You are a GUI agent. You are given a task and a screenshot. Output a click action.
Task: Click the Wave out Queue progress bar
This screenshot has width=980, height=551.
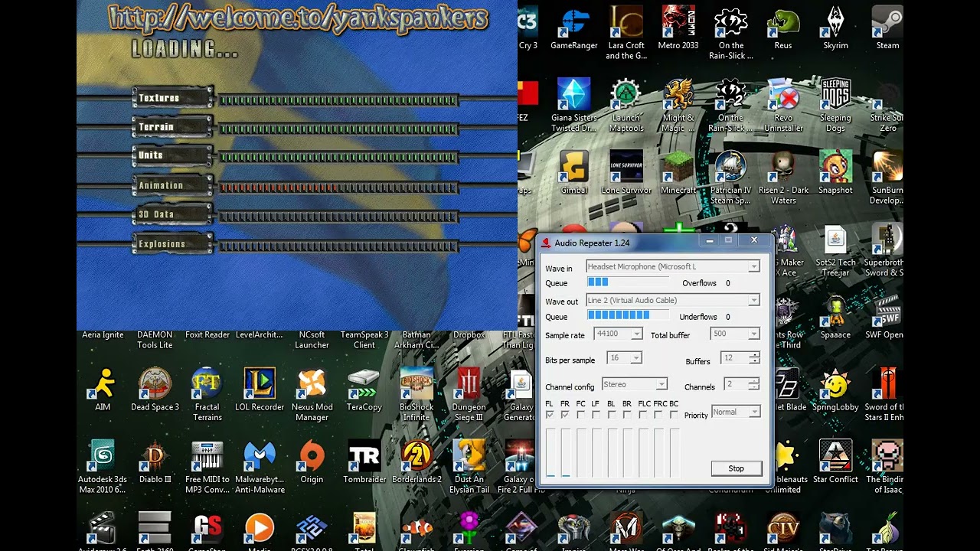pyautogui.click(x=629, y=315)
